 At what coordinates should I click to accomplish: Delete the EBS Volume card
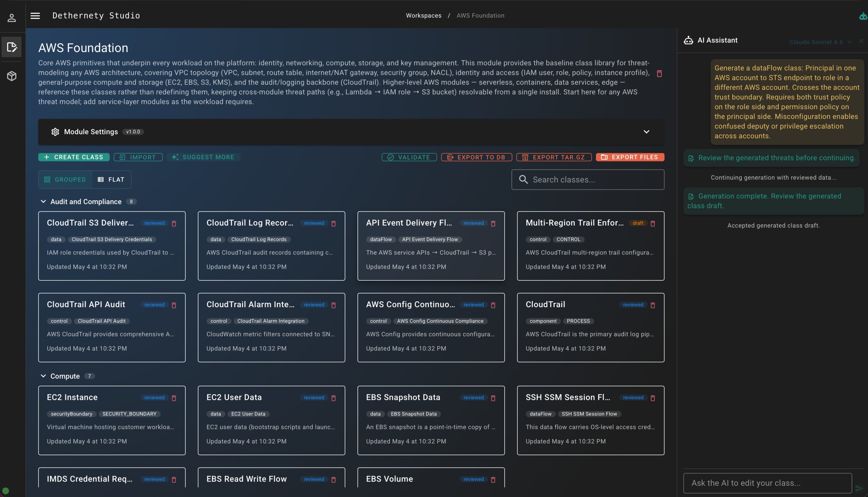[493, 480]
